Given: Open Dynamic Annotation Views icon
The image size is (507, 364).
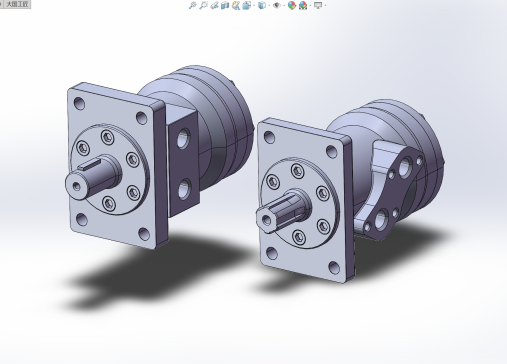Looking at the screenshot, I should point(236,5).
